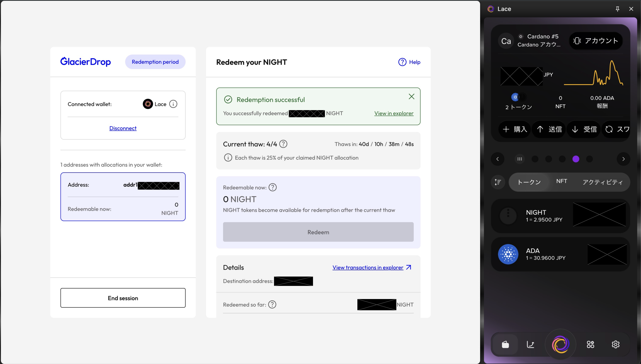Click the ADA token logo

[508, 254]
